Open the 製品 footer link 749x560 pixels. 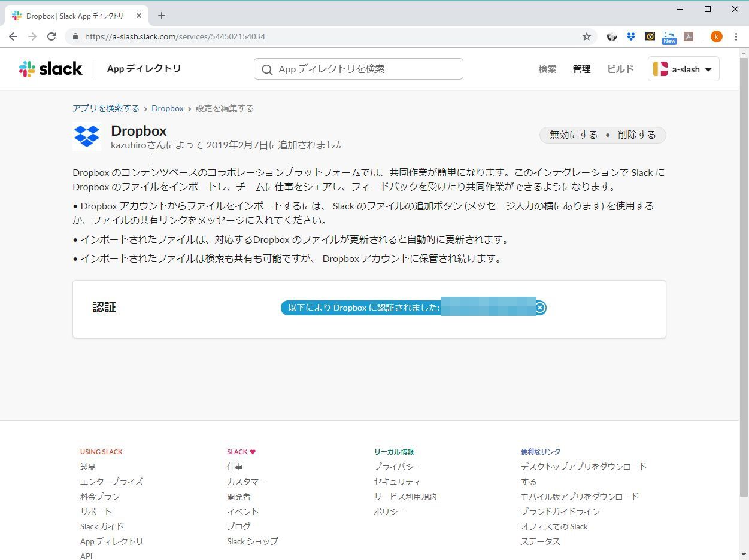88,467
